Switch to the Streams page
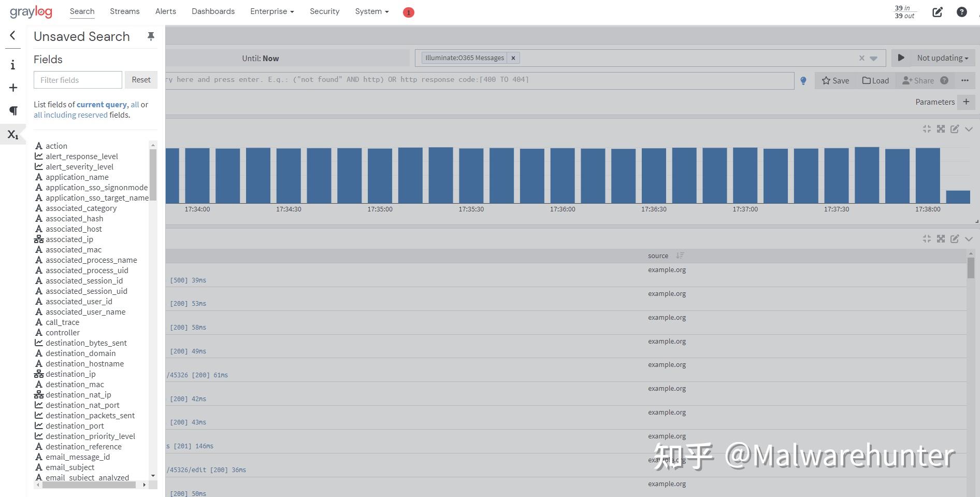 tap(124, 11)
